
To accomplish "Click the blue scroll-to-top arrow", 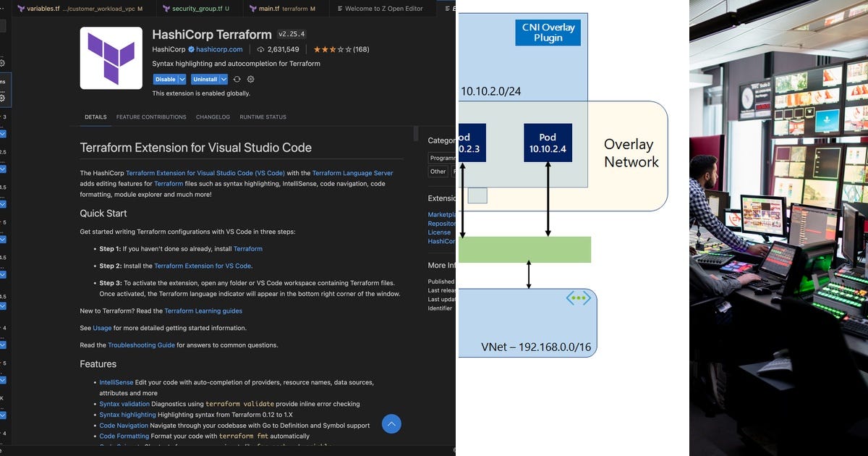I will tap(391, 423).
